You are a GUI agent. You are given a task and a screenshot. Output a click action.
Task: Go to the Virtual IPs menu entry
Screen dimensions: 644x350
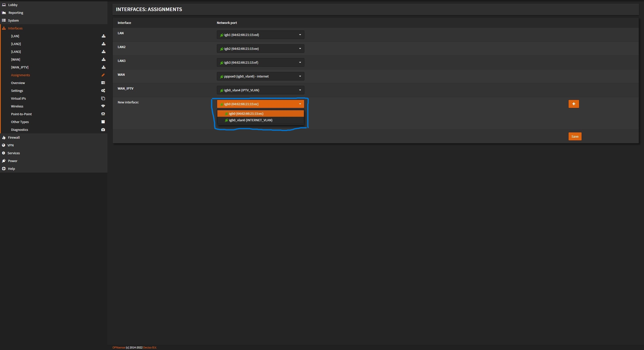tap(18, 98)
